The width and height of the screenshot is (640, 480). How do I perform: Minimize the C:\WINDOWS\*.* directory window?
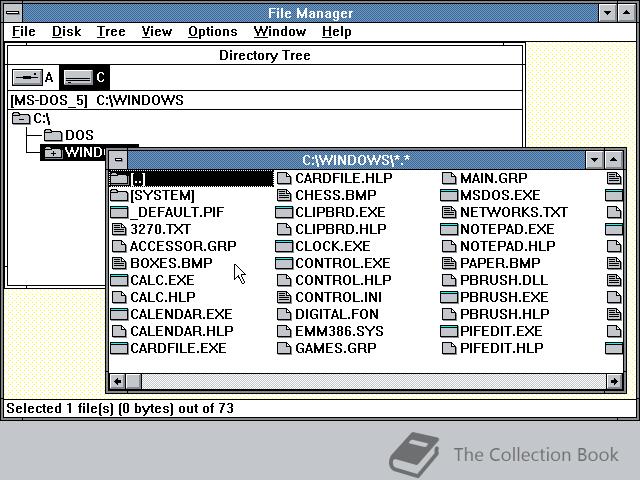[x=594, y=160]
